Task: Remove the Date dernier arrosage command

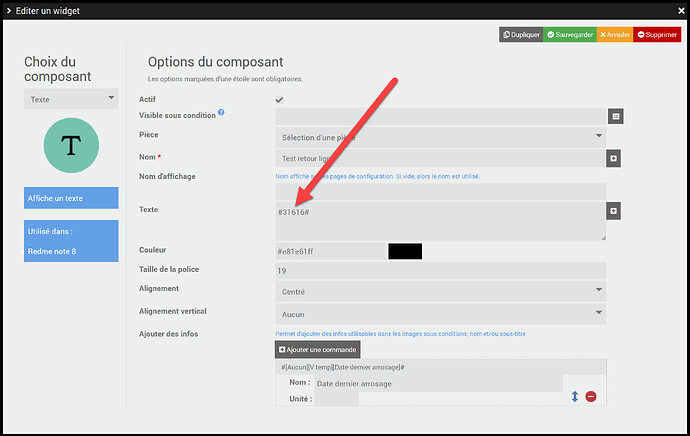Action: coord(591,396)
